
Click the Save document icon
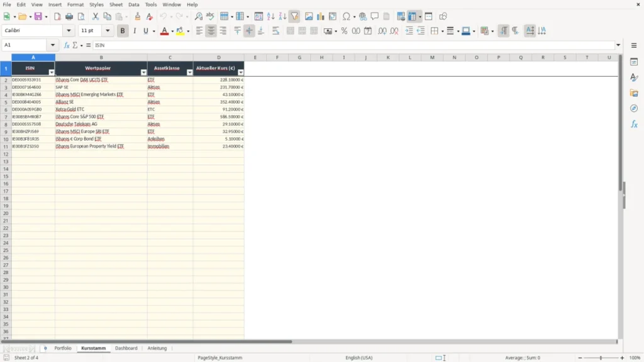click(x=38, y=16)
